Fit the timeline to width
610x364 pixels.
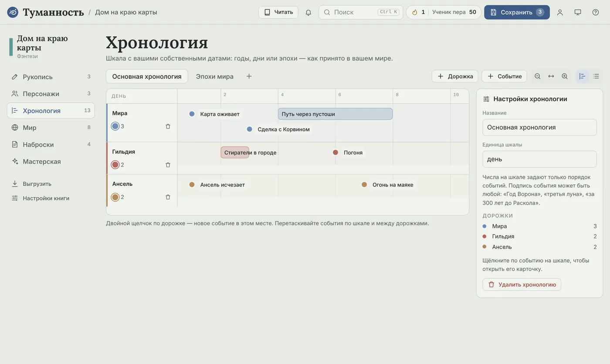tap(551, 76)
